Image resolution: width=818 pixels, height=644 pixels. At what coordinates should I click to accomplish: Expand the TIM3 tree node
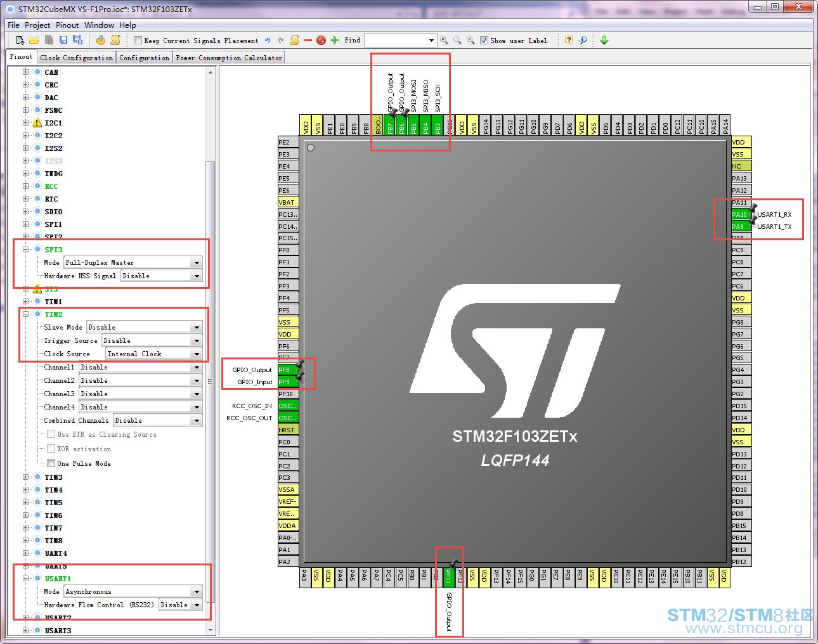pos(26,477)
